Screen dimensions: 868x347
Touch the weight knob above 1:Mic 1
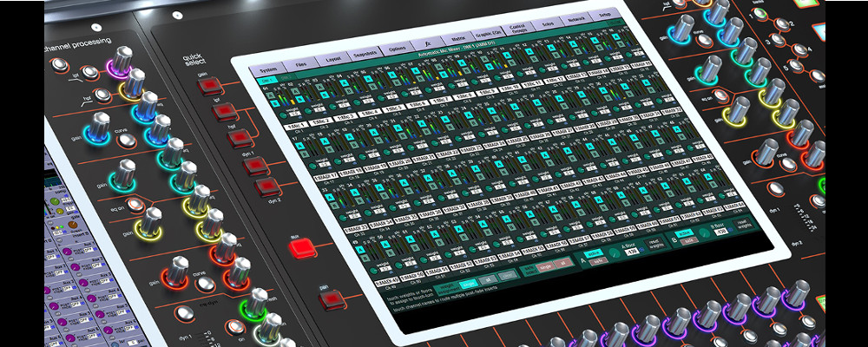tap(283, 115)
